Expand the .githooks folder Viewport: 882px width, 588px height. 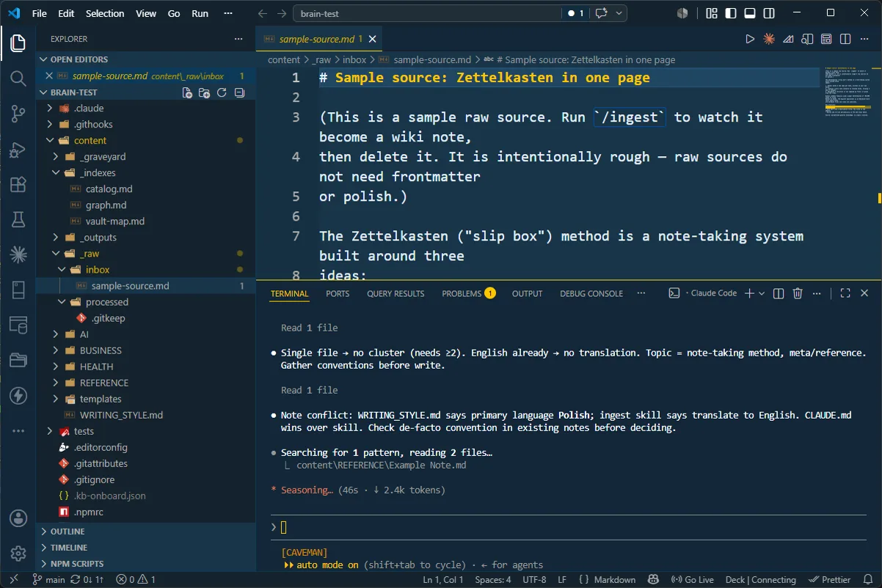(50, 125)
